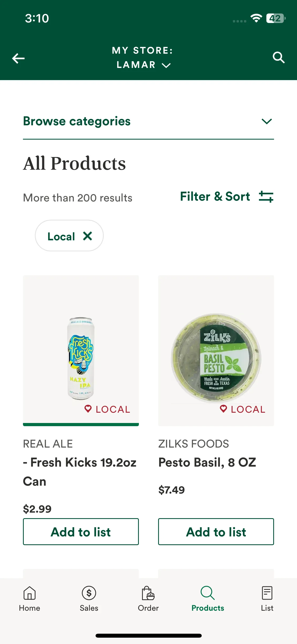Expand Browse categories chevron
Screen dimensions: 297x644
coord(267,121)
